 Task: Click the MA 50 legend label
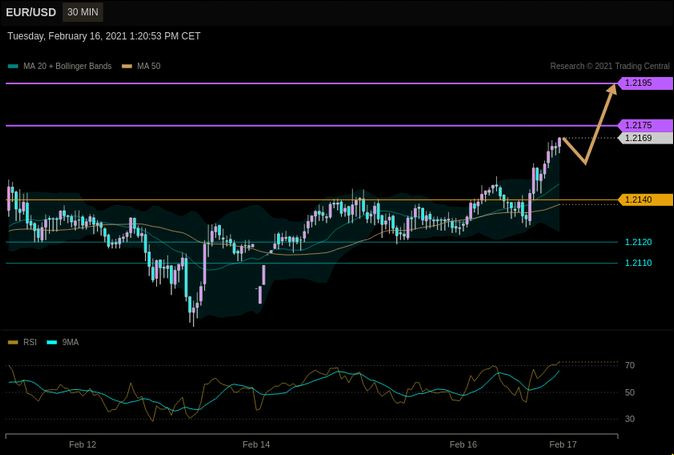click(149, 66)
